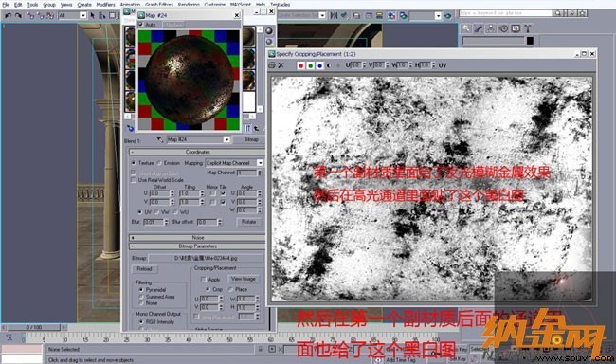Collapse the Bitmap Parameters rollout
The image size is (616, 364).
pyautogui.click(x=197, y=246)
